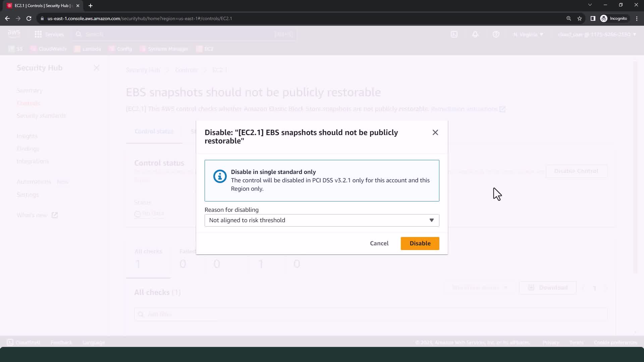Open a new browser tab
This screenshot has height=362, width=644.
91,6
